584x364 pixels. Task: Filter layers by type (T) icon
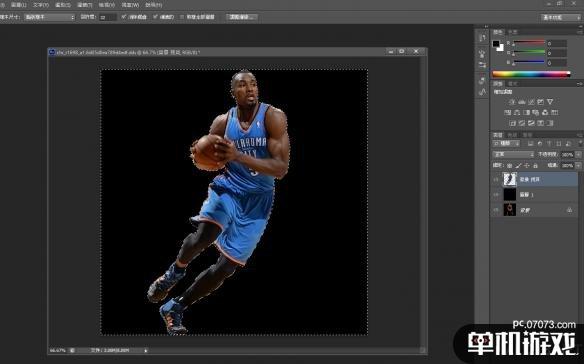[549, 143]
